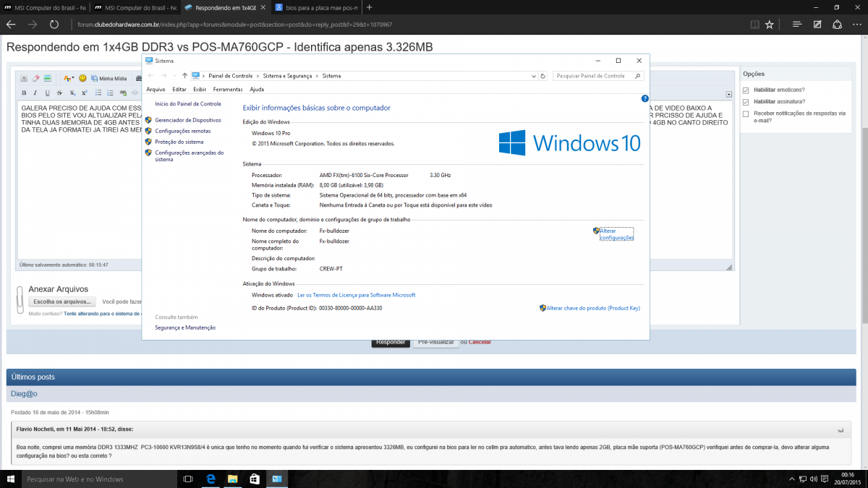Click the superscript icon in the editor
868x488 pixels.
[x=84, y=93]
